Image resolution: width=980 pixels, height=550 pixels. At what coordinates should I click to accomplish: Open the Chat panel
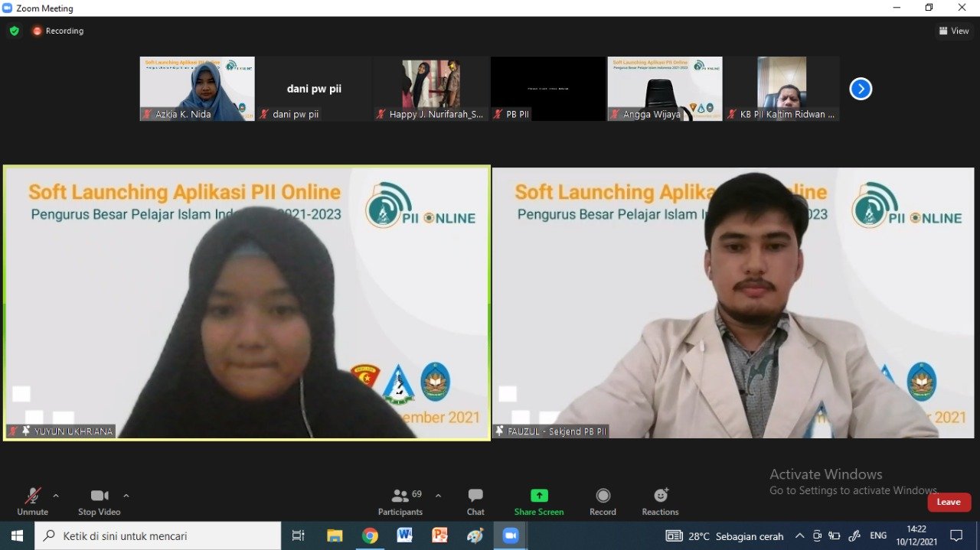click(475, 502)
